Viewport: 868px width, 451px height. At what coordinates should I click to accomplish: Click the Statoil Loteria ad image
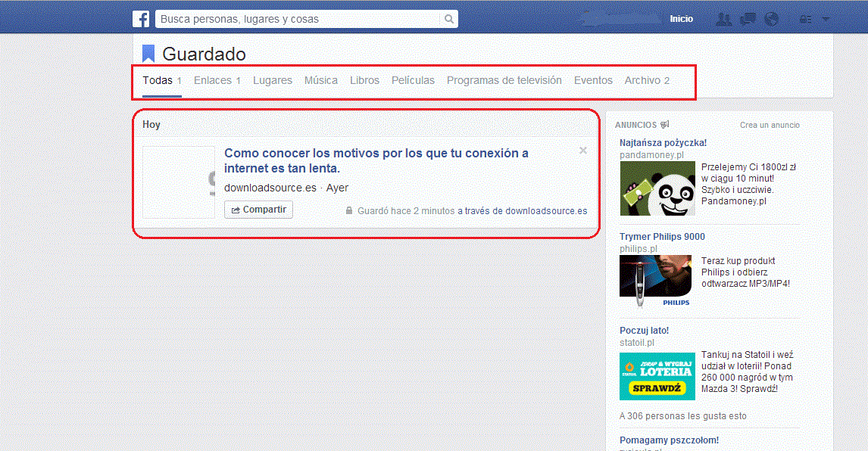pyautogui.click(x=657, y=376)
